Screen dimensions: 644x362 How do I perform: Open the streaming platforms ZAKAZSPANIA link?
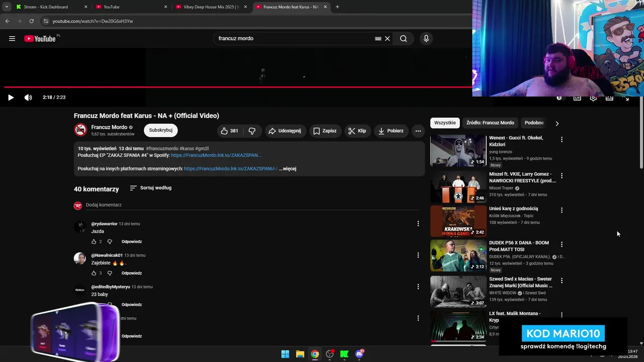230,168
